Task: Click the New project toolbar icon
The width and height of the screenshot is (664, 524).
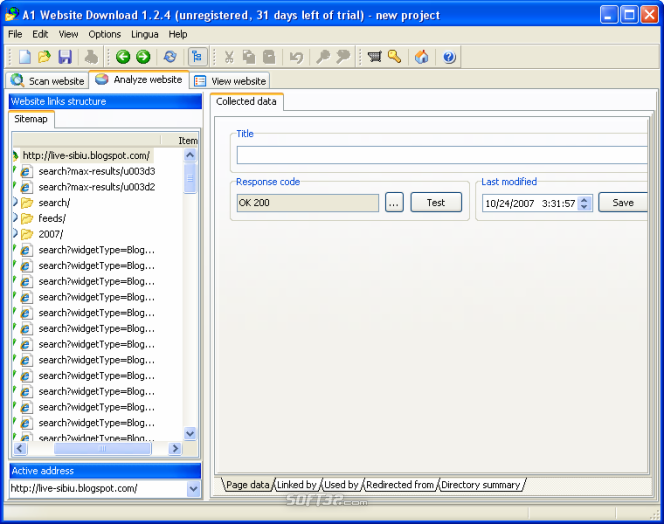Action: 25,57
